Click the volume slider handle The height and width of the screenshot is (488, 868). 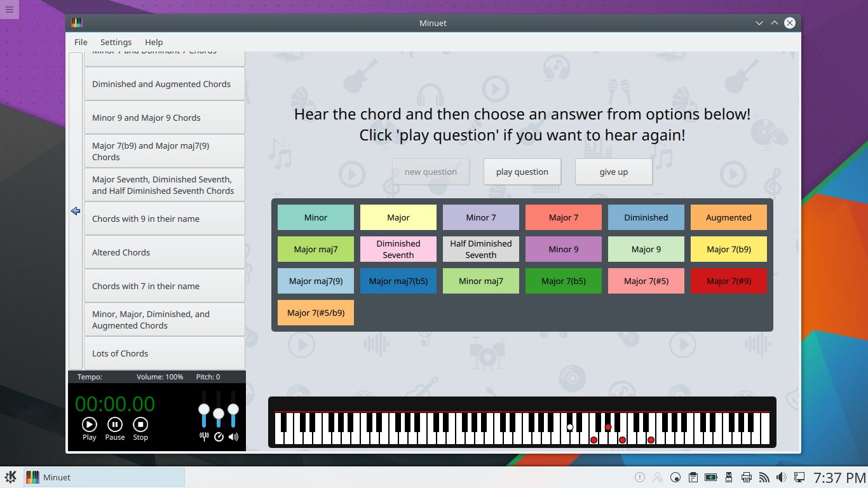click(x=233, y=409)
